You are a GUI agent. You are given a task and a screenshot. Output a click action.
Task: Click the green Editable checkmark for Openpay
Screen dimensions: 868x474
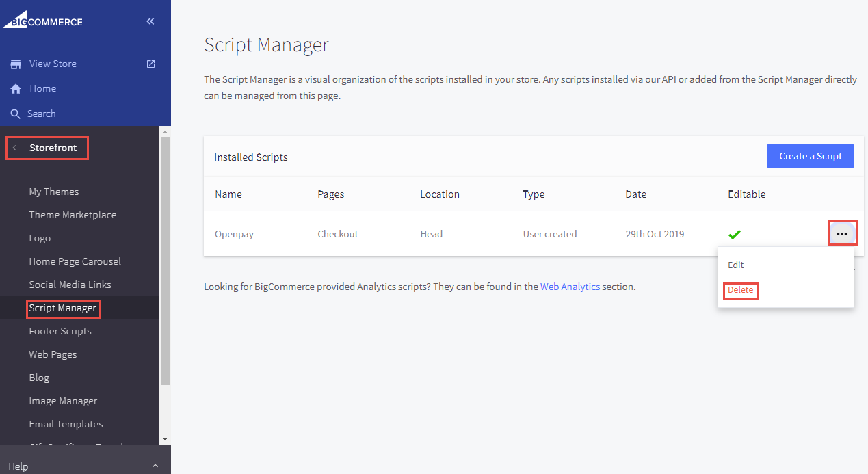tap(735, 234)
